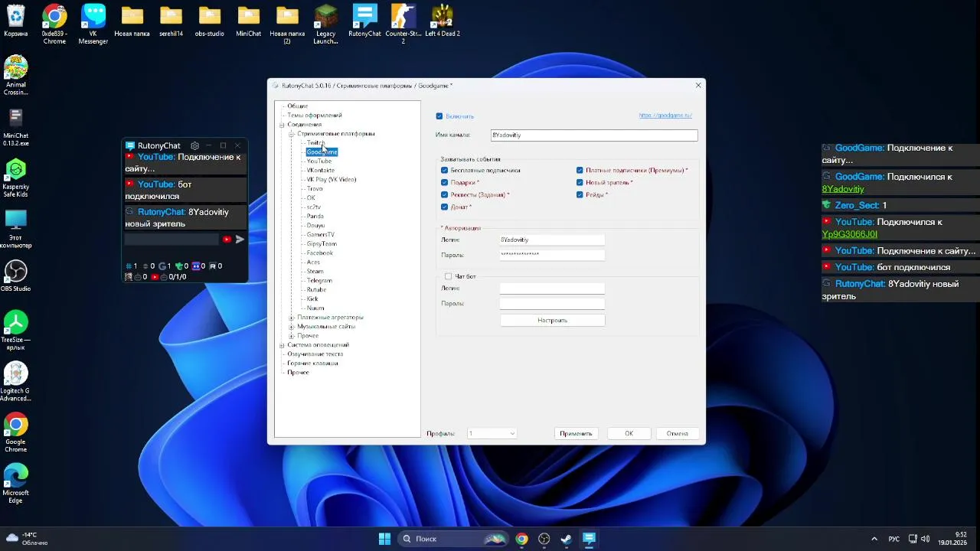Expand the Система оповещений tree node
980x551 pixels.
(282, 345)
